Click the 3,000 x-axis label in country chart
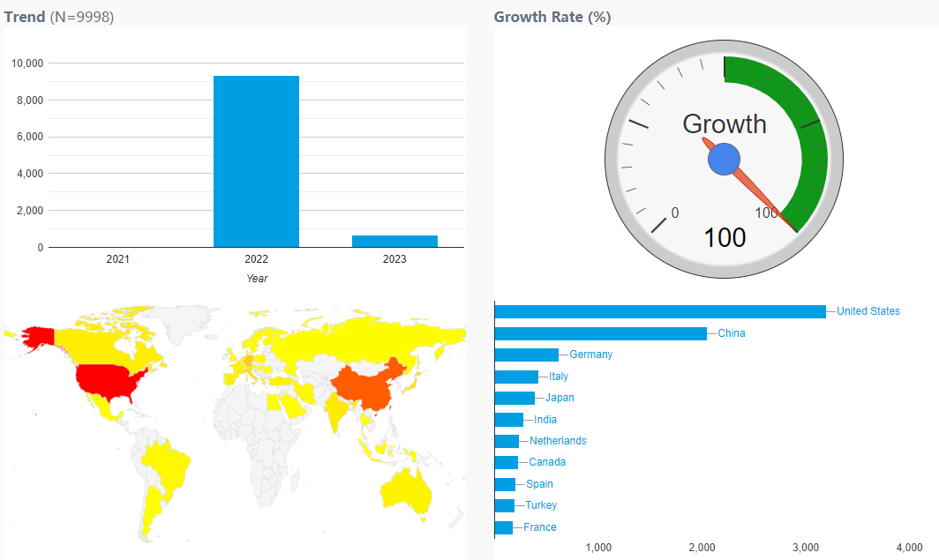Image resolution: width=939 pixels, height=560 pixels. (x=806, y=548)
